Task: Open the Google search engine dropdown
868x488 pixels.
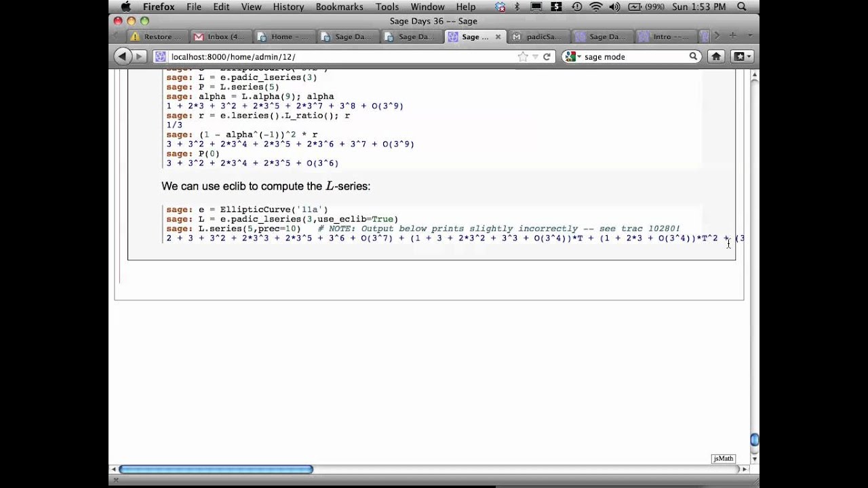Action: pyautogui.click(x=572, y=57)
